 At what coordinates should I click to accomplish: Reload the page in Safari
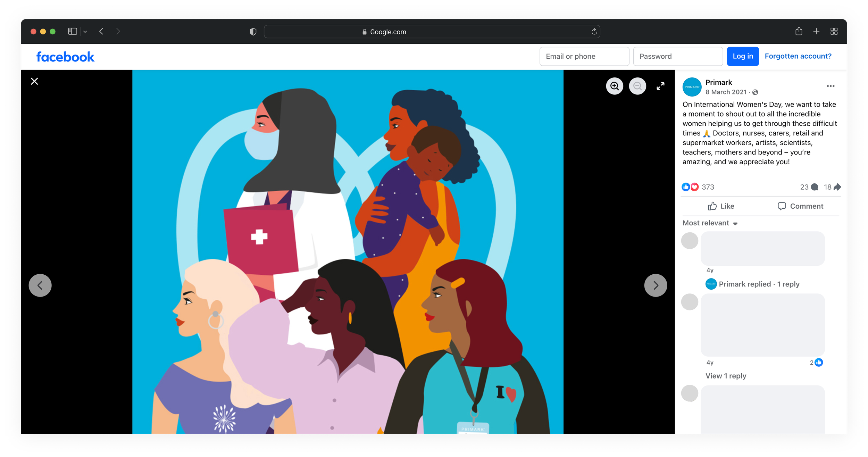tap(594, 32)
